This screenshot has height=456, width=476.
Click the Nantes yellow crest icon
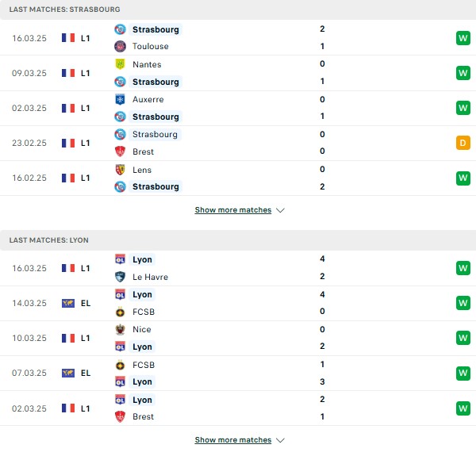[121, 64]
